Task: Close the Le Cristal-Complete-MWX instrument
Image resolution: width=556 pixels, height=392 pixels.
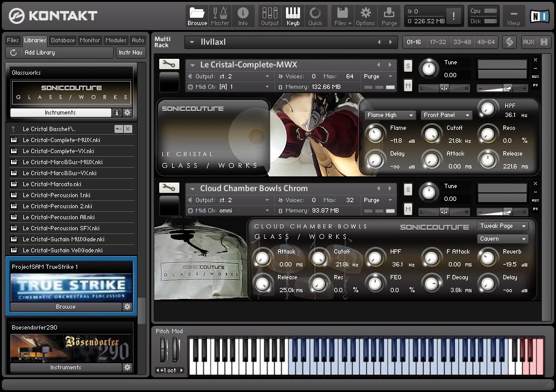Action: [535, 60]
